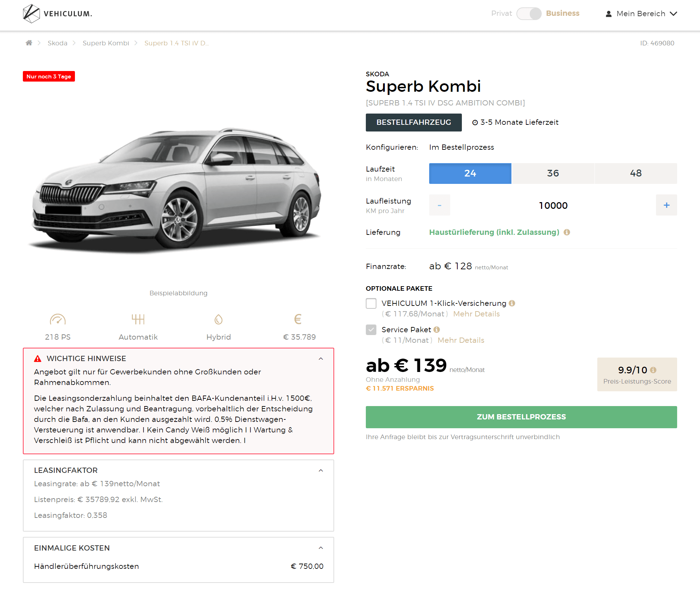Click the Automatik gearshift icon
This screenshot has width=700, height=591.
138,319
